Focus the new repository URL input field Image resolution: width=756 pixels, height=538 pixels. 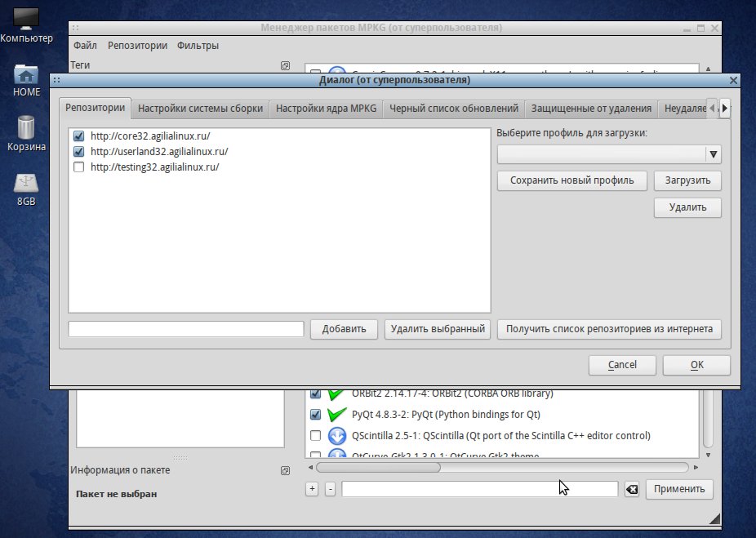[186, 329]
